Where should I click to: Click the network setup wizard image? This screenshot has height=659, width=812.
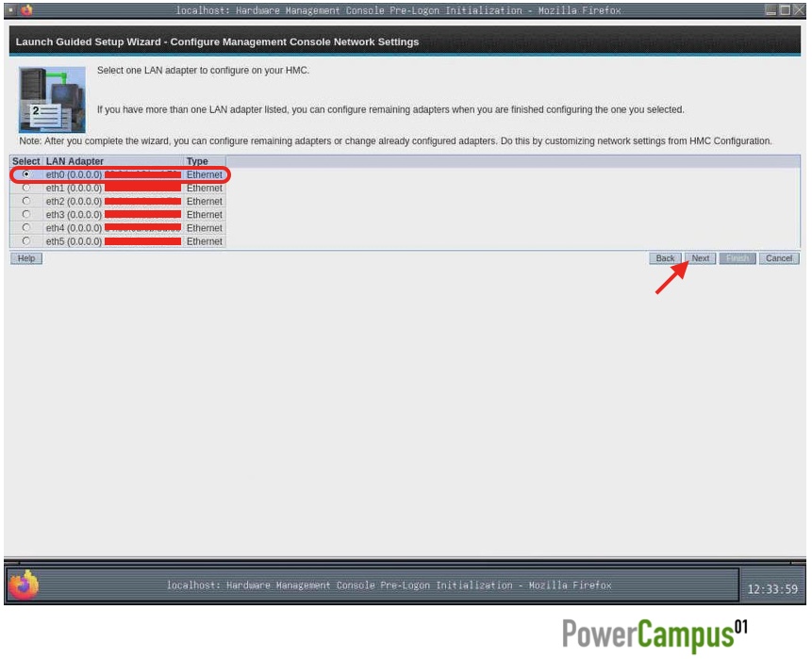coord(52,99)
